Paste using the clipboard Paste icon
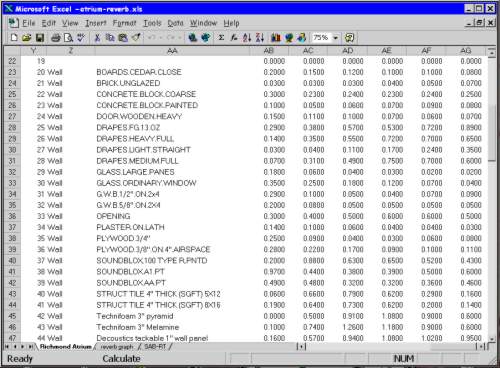The height and width of the screenshot is (368, 500). click(123, 38)
